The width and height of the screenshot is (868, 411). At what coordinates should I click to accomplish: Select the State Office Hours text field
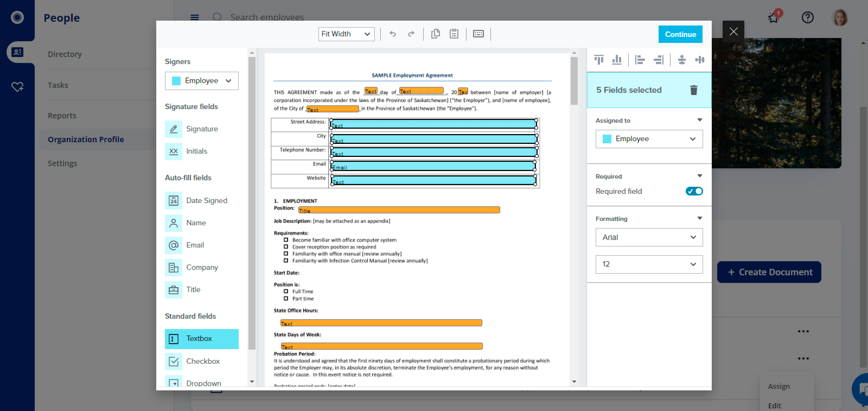tap(381, 323)
